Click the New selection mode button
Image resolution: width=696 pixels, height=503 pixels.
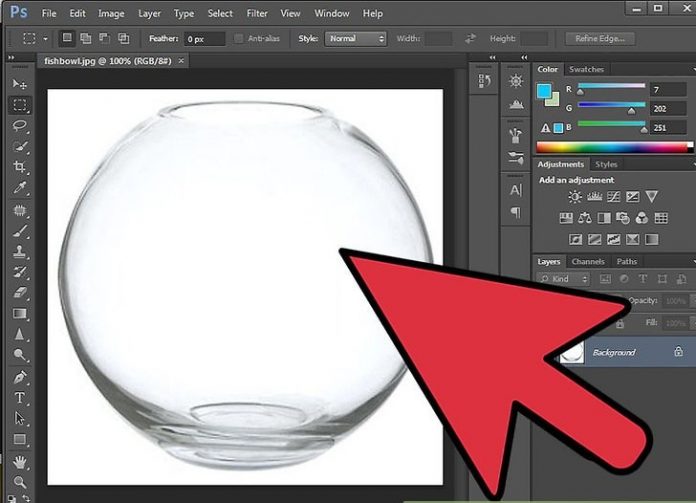(x=66, y=39)
